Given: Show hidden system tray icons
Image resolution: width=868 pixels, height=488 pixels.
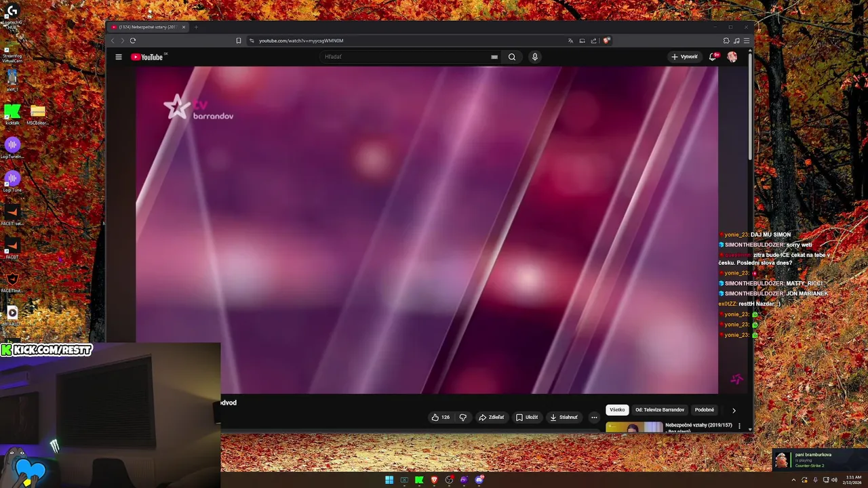Looking at the screenshot, I should pyautogui.click(x=794, y=480).
